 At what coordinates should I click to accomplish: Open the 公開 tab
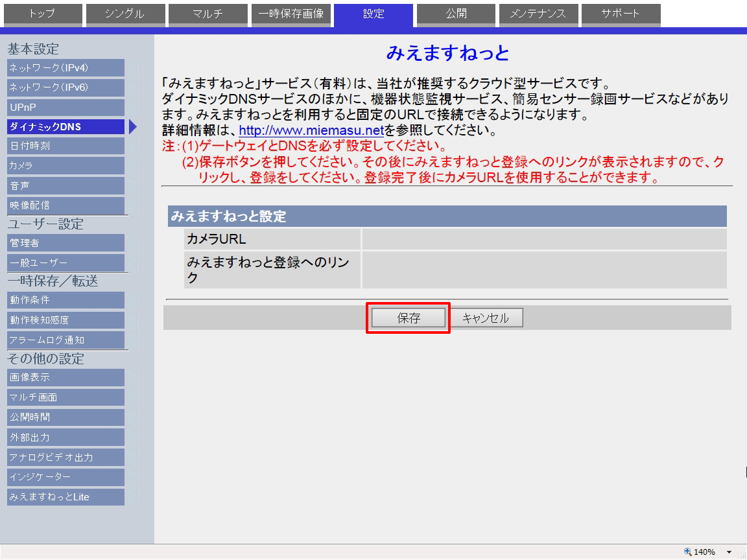(x=456, y=14)
